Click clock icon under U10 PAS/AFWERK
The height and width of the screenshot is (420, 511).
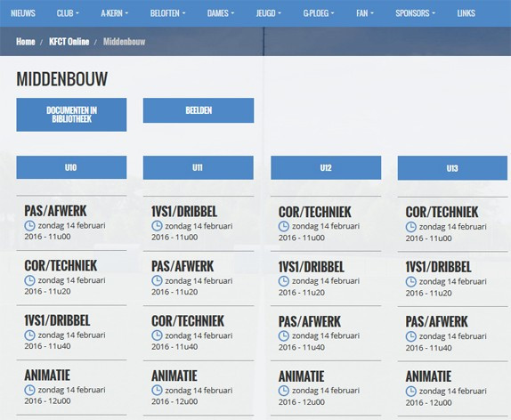[x=29, y=225]
